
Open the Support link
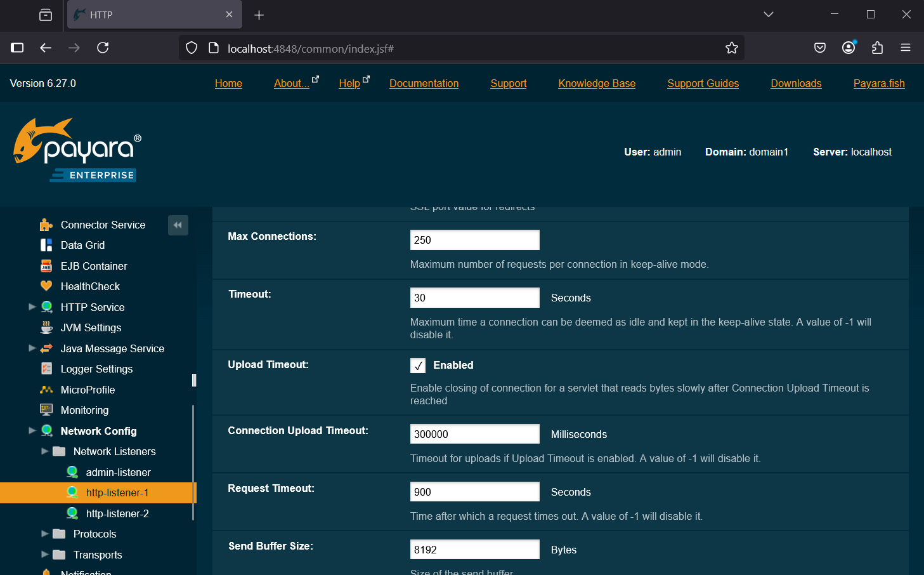(509, 83)
